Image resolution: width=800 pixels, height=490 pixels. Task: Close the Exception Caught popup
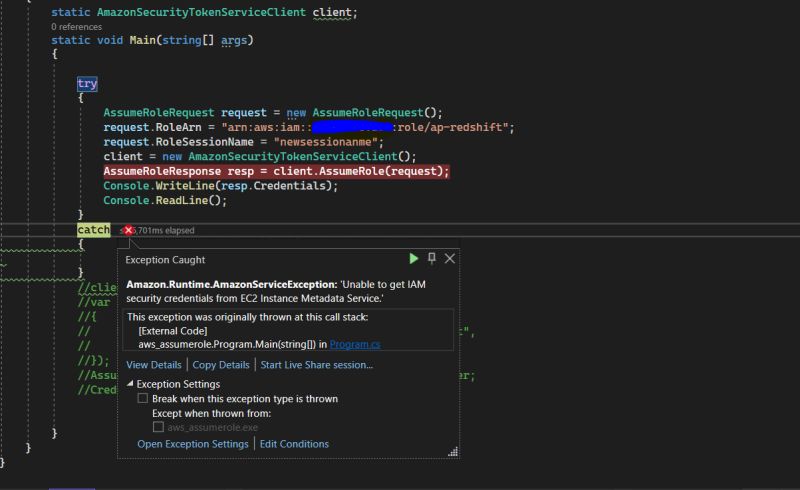pos(449,259)
